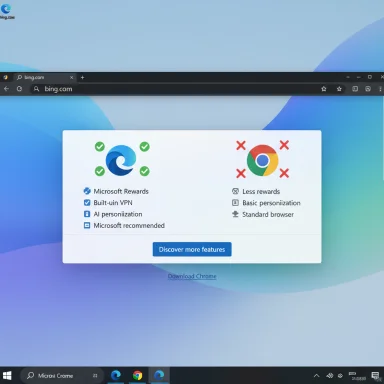Screen dimensions: 384x384
Task: Click the Microsoft Rewards feature icon
Action: [x=87, y=191]
